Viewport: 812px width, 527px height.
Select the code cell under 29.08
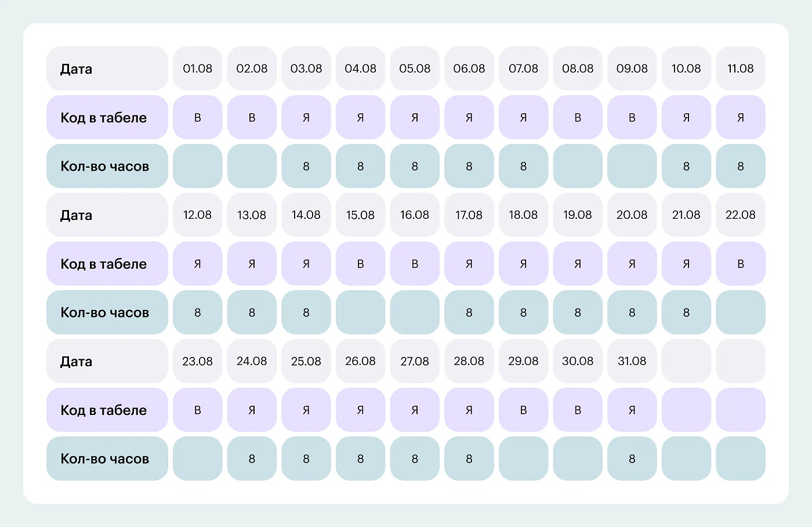point(523,410)
